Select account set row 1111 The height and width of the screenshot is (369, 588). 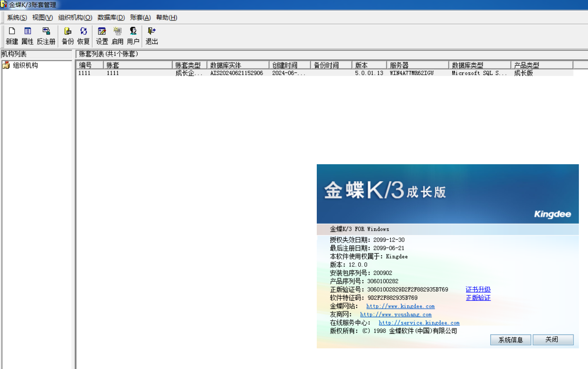point(113,73)
